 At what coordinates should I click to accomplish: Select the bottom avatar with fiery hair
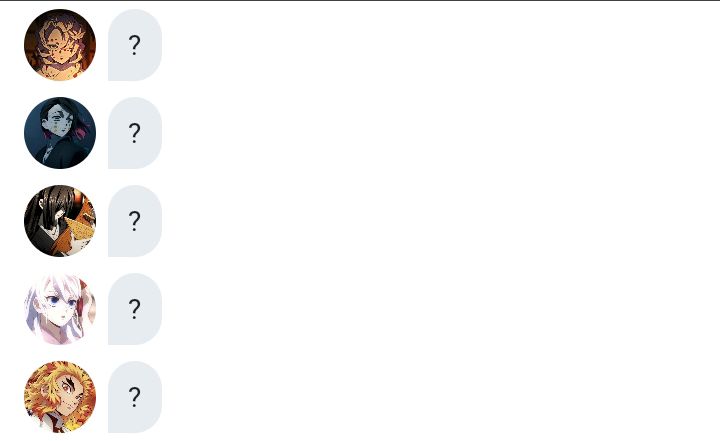60,397
